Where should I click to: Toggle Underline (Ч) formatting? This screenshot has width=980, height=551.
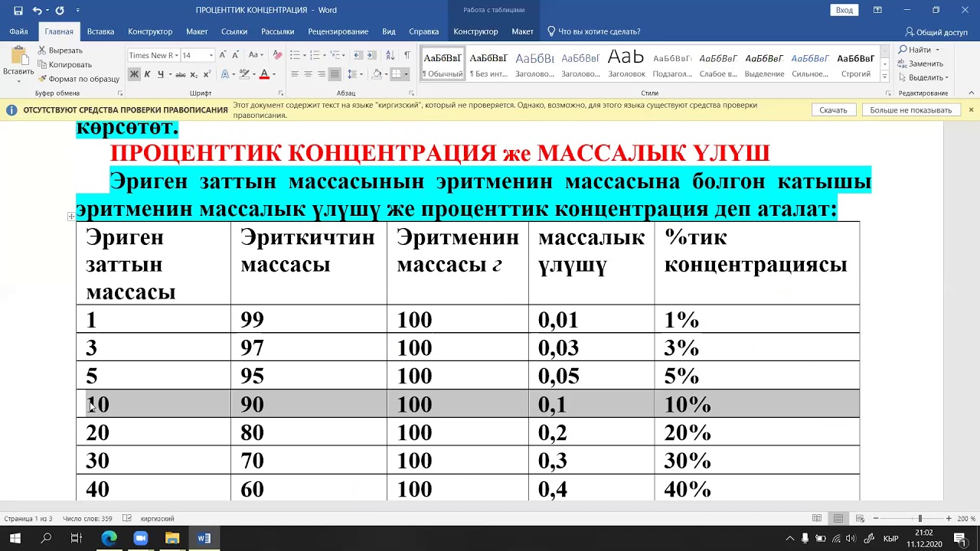click(160, 74)
